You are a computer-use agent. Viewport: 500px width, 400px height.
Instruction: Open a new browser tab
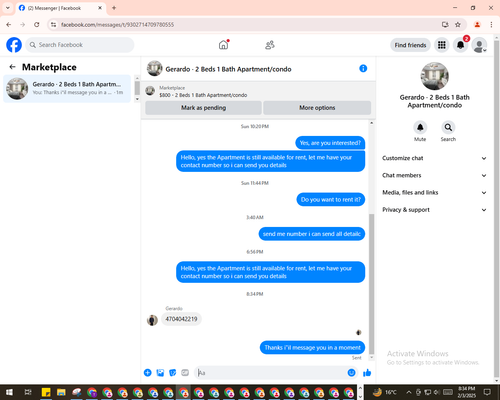pos(114,8)
